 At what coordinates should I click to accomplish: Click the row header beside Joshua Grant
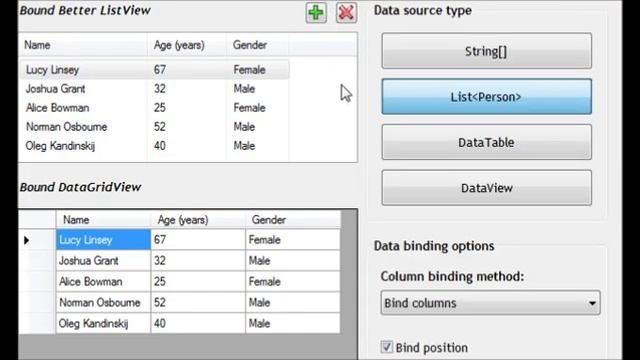tap(37, 261)
